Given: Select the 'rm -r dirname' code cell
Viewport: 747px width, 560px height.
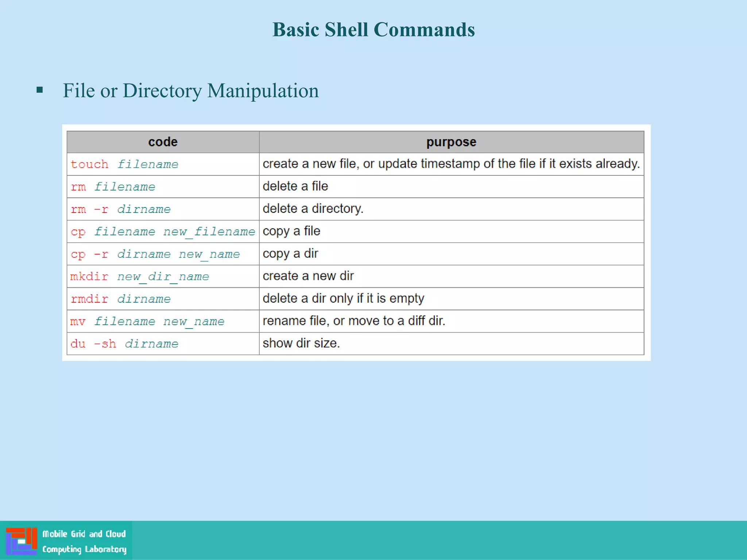Looking at the screenshot, I should 163,209.
